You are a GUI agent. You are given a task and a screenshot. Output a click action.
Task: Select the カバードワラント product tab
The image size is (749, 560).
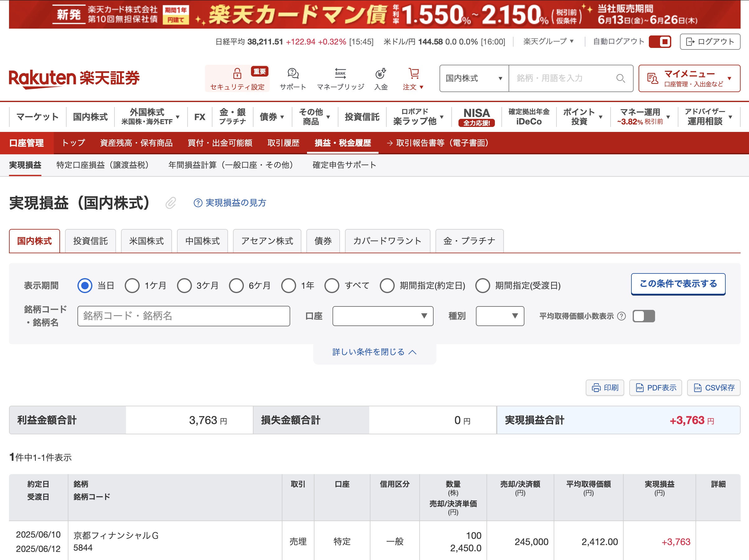(x=387, y=241)
